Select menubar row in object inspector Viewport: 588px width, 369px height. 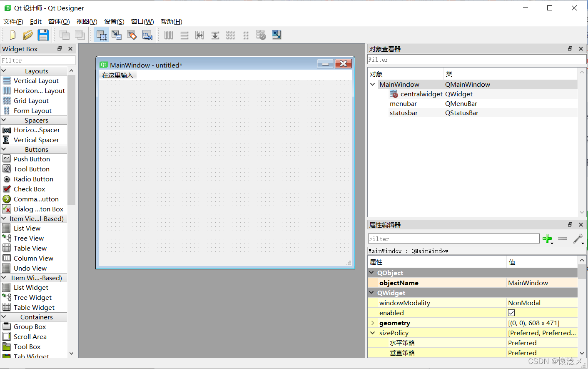point(473,103)
